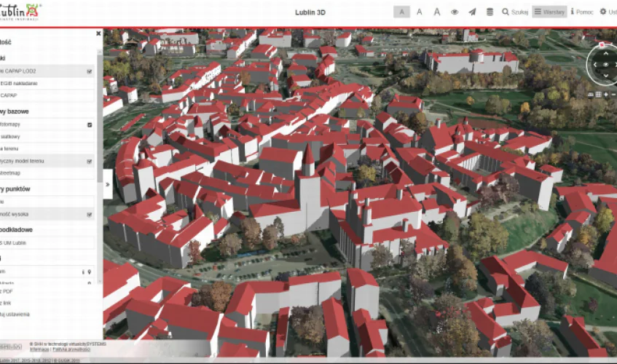Uncheck the wysoka point cloud checkbox

(90, 215)
